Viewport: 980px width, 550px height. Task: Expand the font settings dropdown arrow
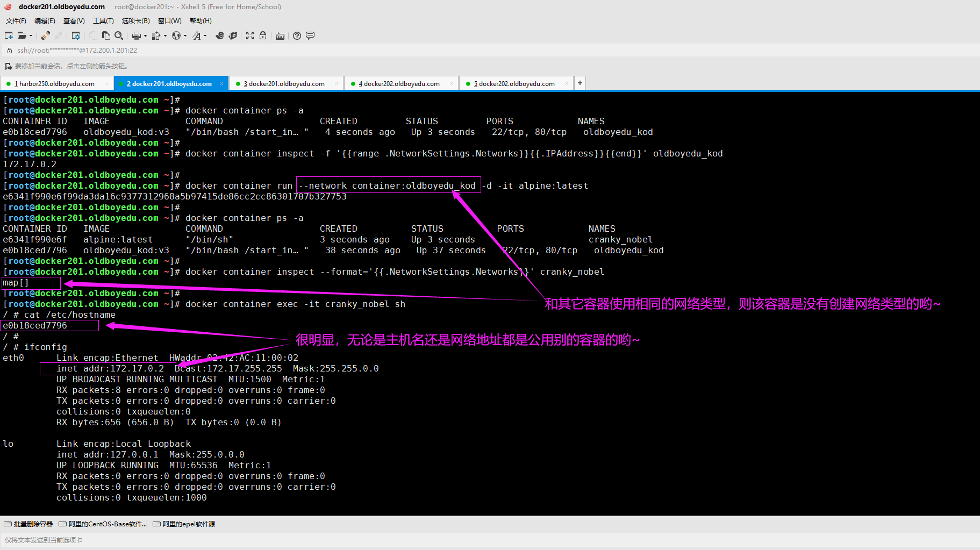point(205,36)
